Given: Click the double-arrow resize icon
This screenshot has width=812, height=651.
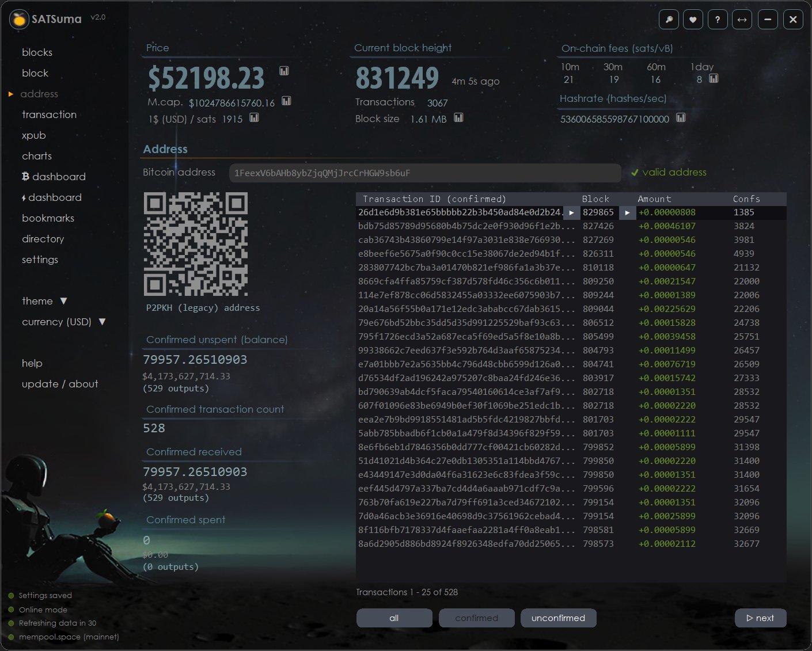Looking at the screenshot, I should 742,20.
